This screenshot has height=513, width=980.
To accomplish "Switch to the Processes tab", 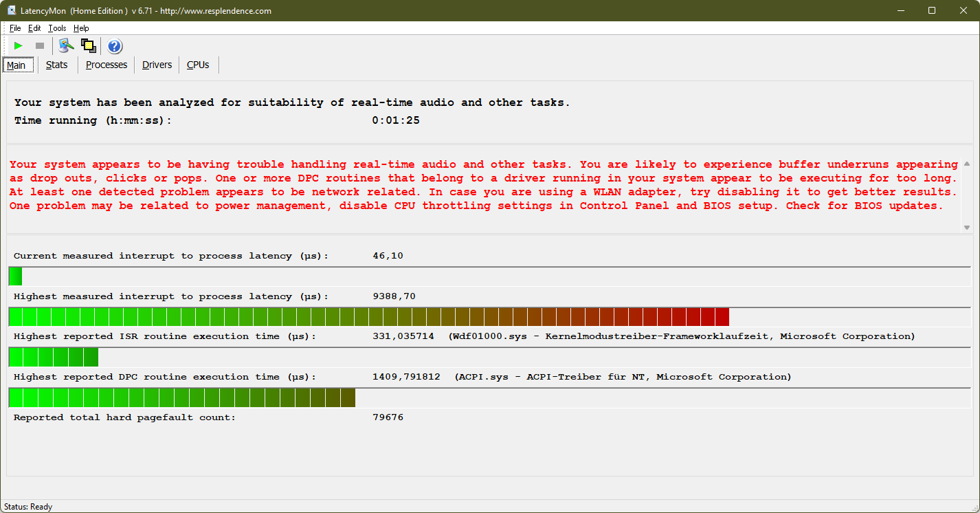I will 107,65.
